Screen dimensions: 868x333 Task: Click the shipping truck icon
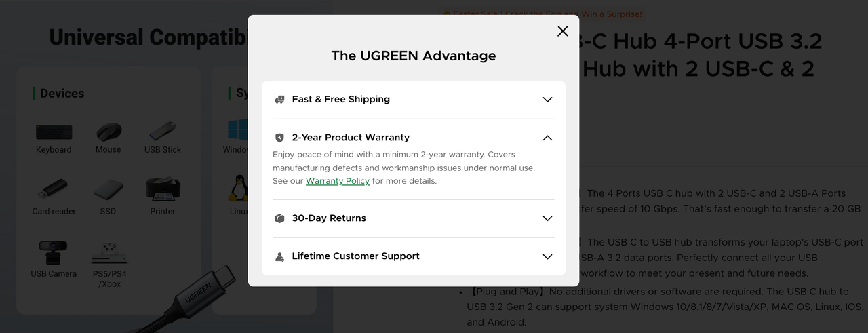pyautogui.click(x=279, y=100)
